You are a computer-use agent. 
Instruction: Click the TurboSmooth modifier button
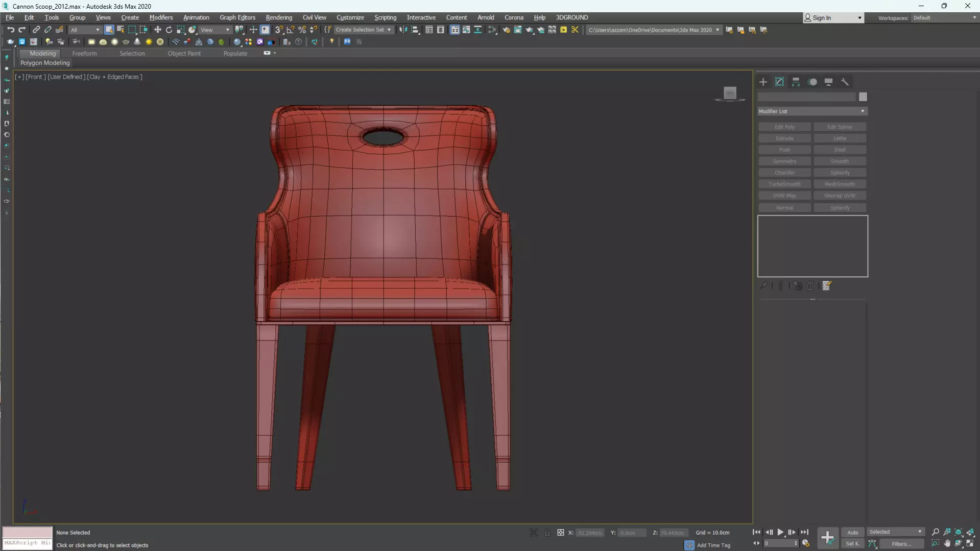784,184
